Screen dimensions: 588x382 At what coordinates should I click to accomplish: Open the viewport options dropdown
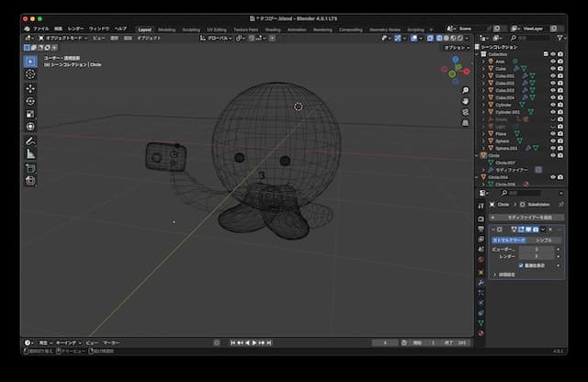pyautogui.click(x=457, y=48)
